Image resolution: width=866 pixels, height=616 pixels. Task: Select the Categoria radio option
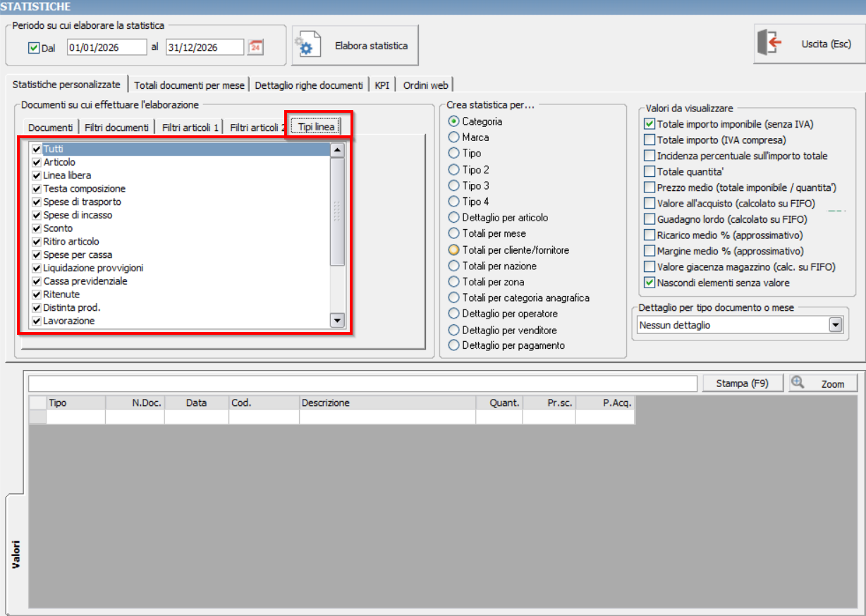tap(454, 121)
